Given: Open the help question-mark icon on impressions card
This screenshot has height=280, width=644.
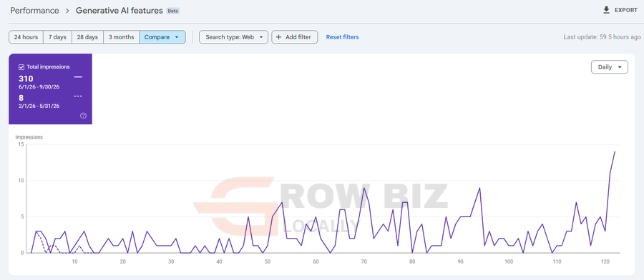Looking at the screenshot, I should point(84,116).
